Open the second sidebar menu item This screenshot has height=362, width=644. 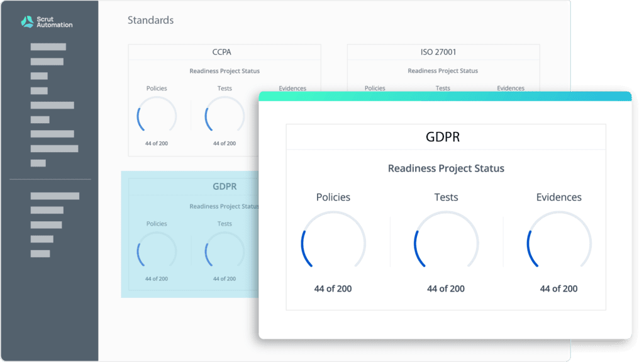[x=47, y=62]
